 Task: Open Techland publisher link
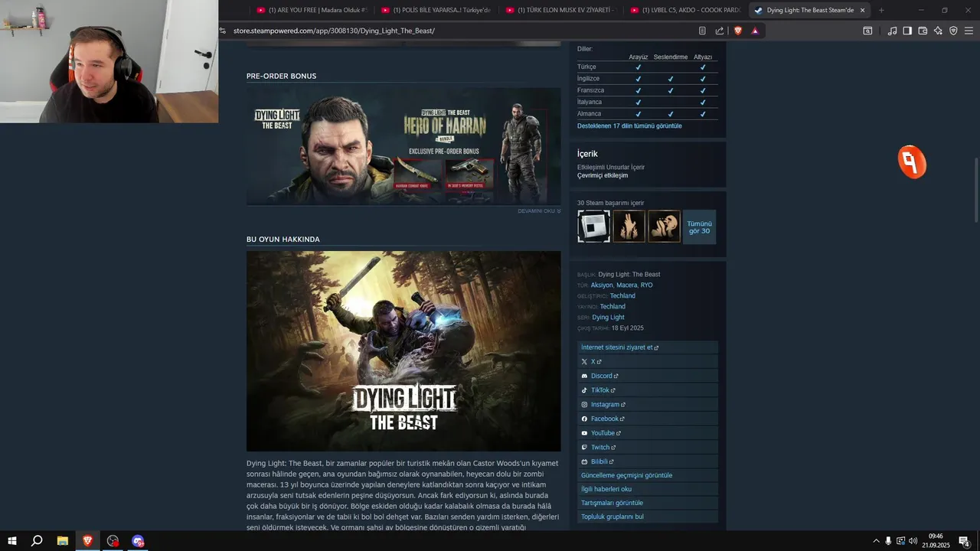[x=612, y=306]
